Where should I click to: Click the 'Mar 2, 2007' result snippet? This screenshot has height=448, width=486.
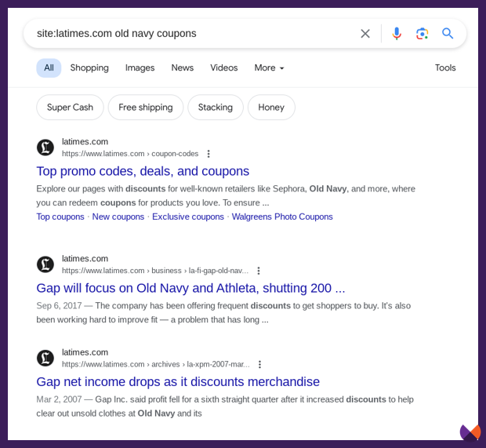[x=225, y=406]
